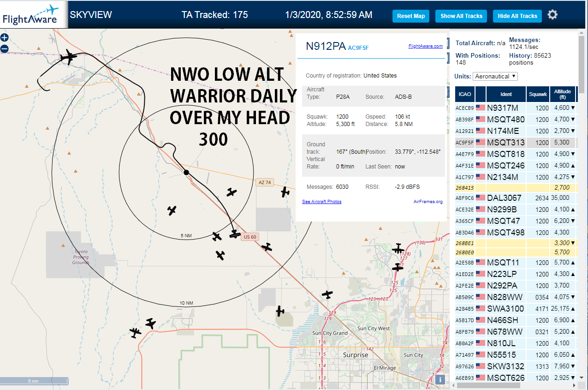Select the yellow row with ICAO 268415
588x390 pixels.
pyautogui.click(x=516, y=188)
